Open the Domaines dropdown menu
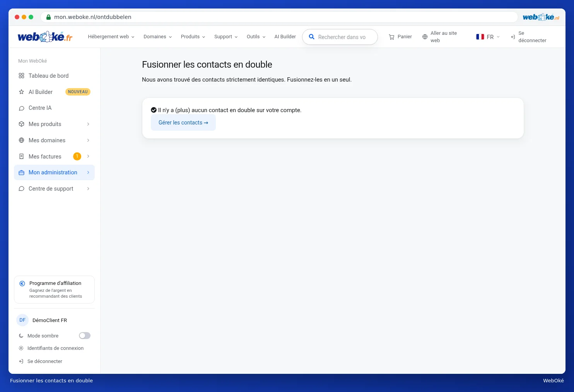This screenshot has width=574, height=392. tap(157, 37)
